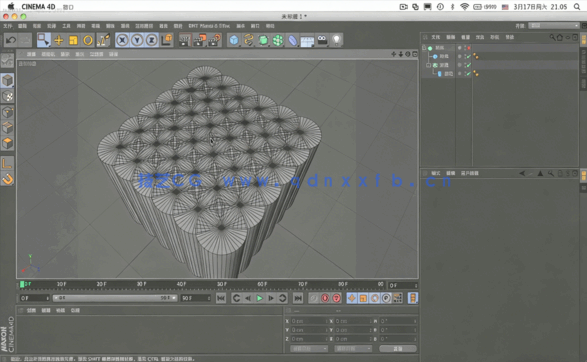Click the last-used-tool icon beside Rotate
Viewport: 587px width, 362px height.
103,40
